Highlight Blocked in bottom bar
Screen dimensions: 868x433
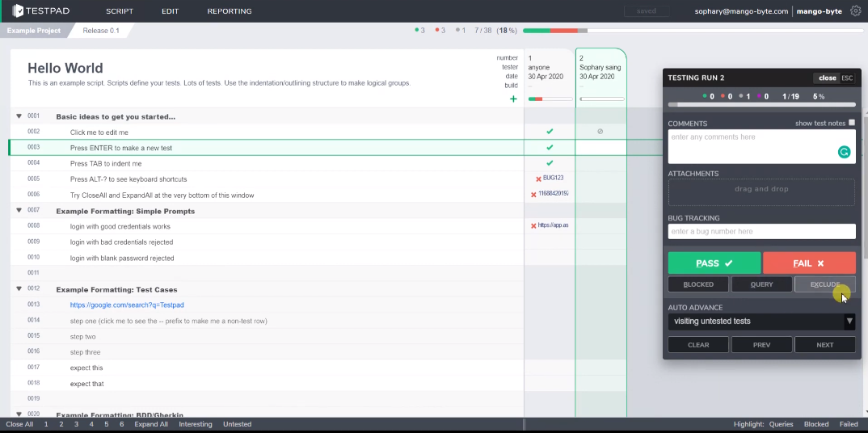coord(816,424)
